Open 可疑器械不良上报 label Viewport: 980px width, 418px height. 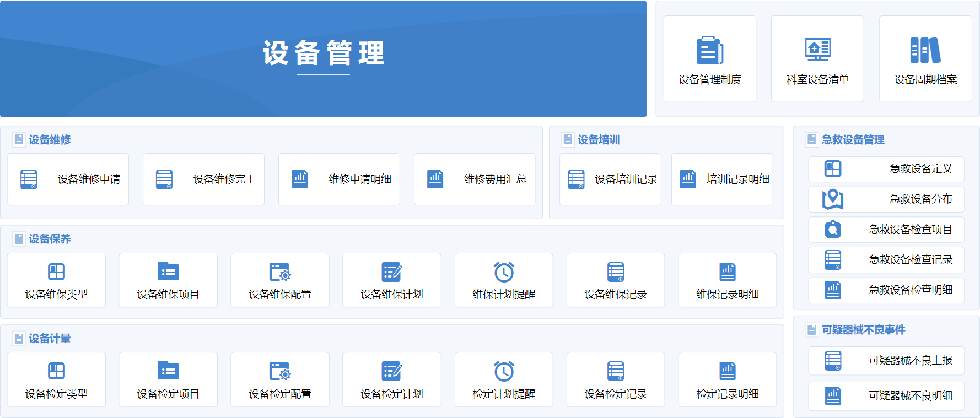[x=911, y=361]
